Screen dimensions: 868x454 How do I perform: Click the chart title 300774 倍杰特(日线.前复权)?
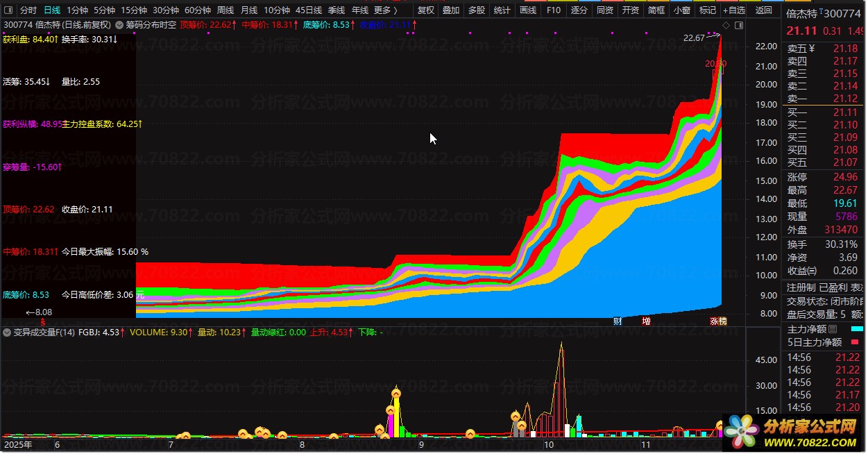57,24
